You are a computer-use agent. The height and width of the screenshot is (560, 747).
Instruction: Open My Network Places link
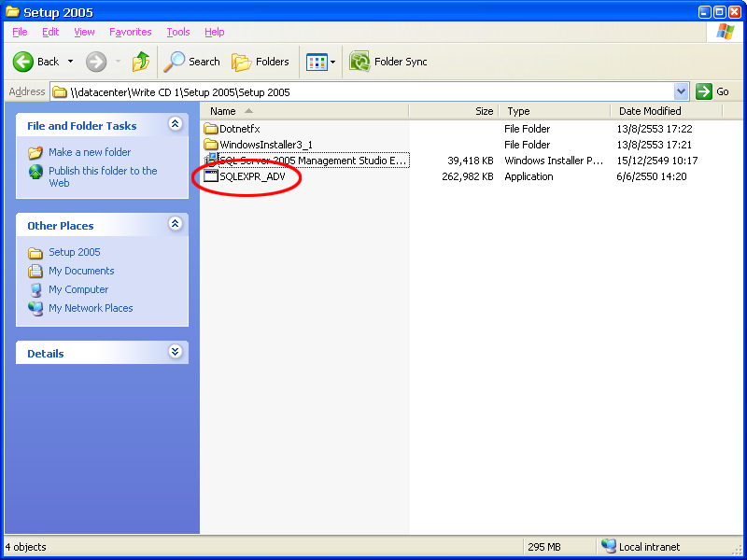[x=91, y=308]
